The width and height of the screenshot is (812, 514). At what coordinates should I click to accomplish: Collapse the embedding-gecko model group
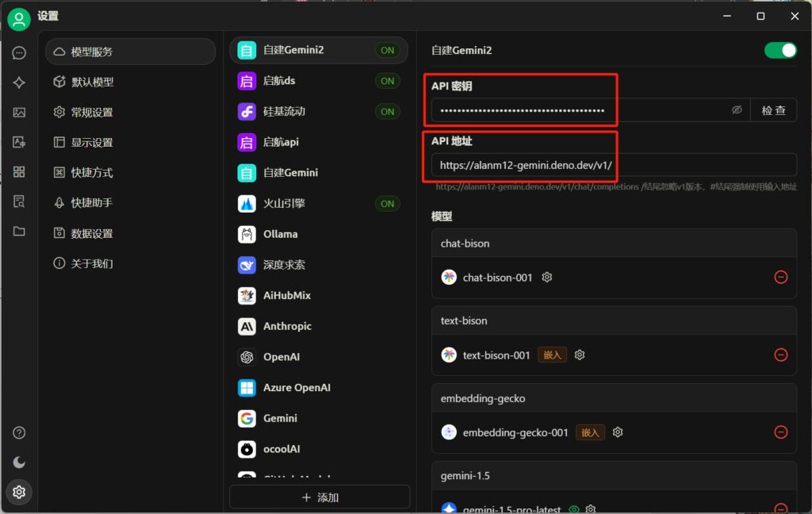tap(614, 398)
